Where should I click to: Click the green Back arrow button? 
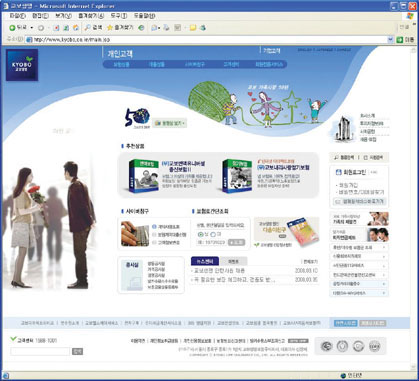click(12, 28)
